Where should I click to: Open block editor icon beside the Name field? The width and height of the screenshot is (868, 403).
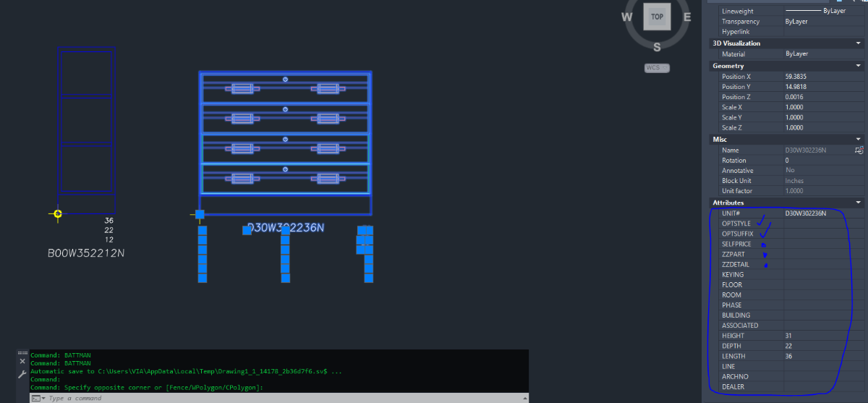click(859, 150)
